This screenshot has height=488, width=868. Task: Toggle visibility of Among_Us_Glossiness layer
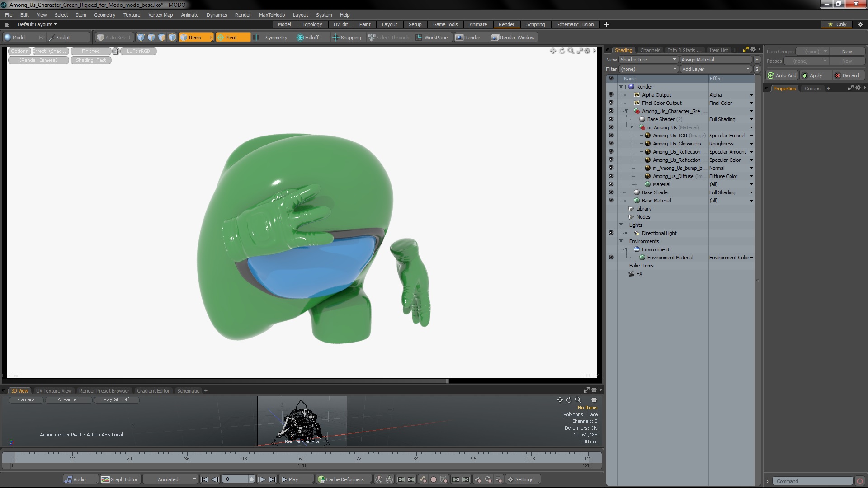pyautogui.click(x=611, y=144)
